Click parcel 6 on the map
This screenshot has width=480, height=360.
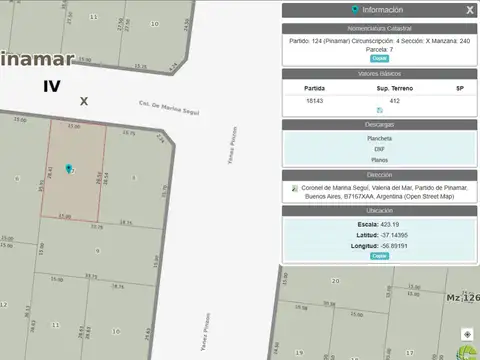point(17,179)
